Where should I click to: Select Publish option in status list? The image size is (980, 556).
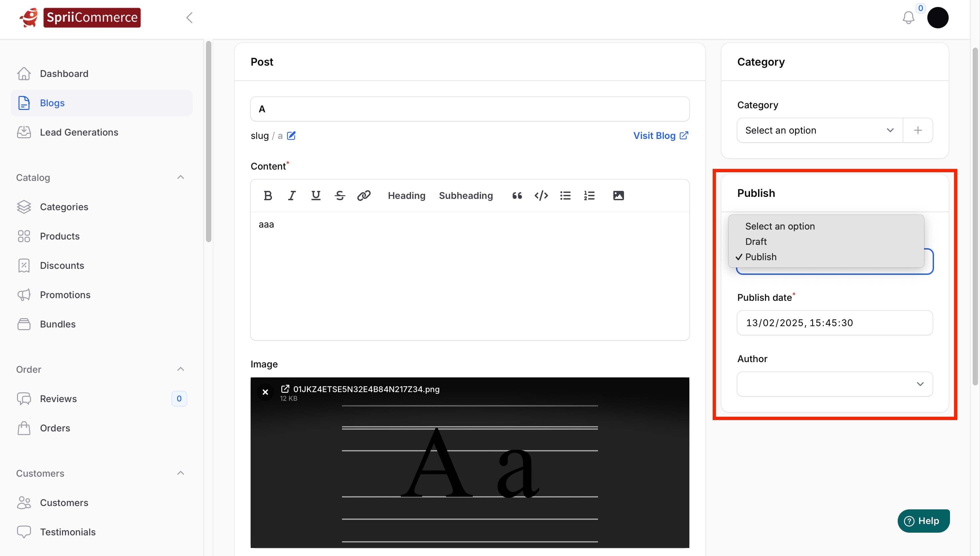point(761,257)
